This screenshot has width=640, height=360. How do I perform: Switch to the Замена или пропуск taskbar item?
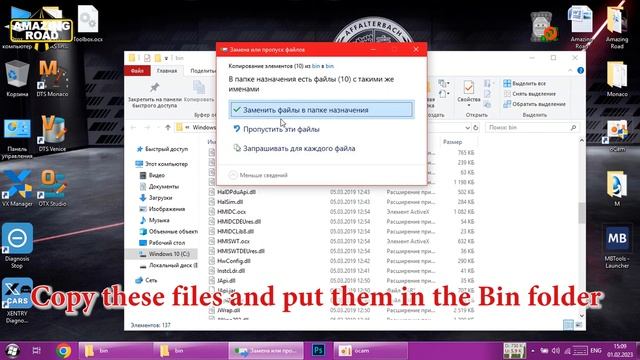pyautogui.click(x=266, y=350)
